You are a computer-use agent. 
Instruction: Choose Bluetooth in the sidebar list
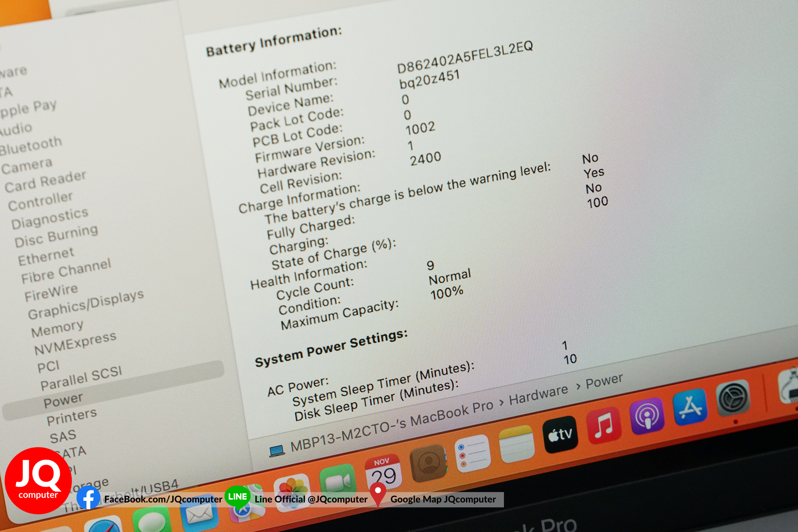coord(31,145)
